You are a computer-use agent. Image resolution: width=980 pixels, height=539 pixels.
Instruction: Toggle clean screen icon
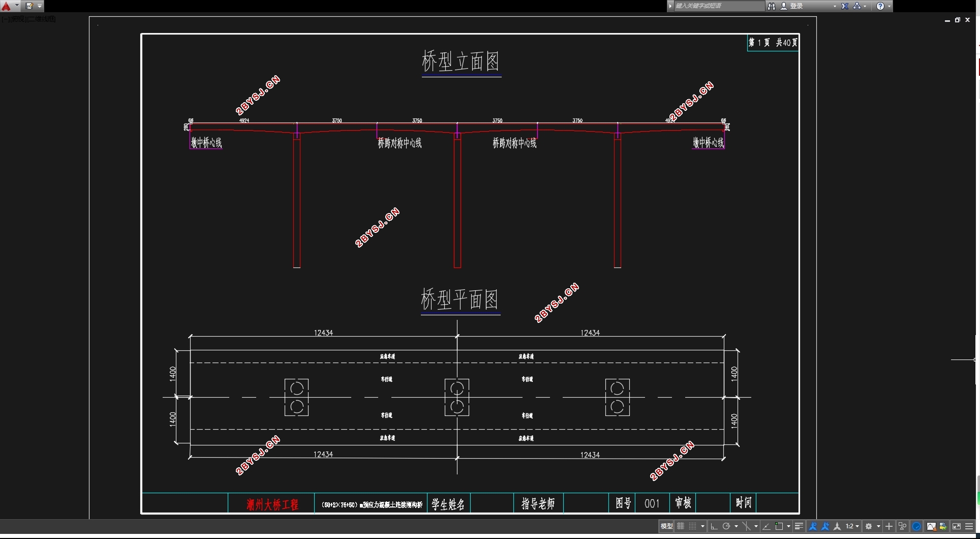point(957,526)
